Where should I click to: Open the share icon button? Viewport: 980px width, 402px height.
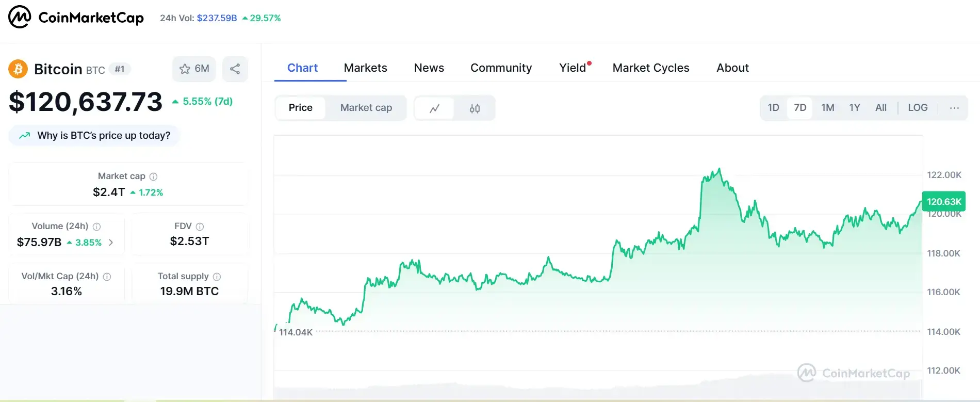[x=235, y=69]
